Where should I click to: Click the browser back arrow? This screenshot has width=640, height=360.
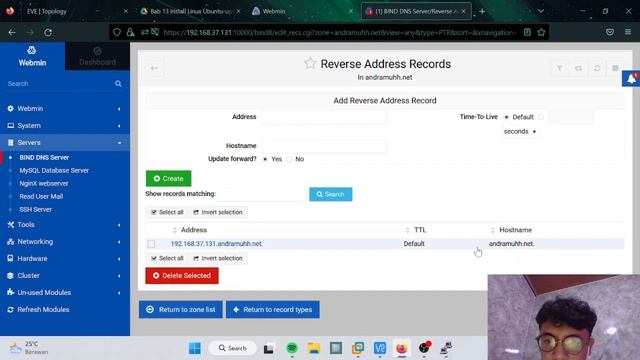(12, 32)
